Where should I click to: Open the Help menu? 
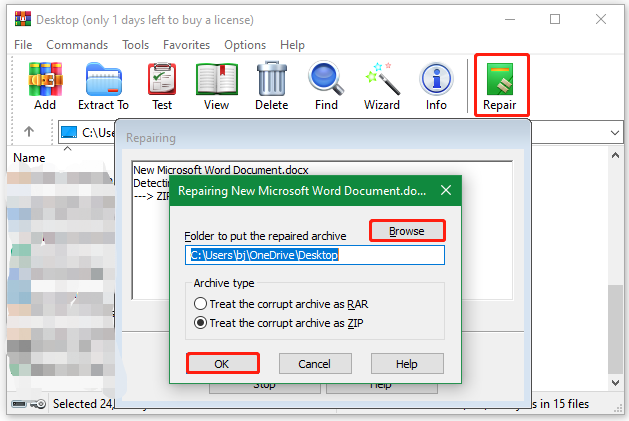292,45
